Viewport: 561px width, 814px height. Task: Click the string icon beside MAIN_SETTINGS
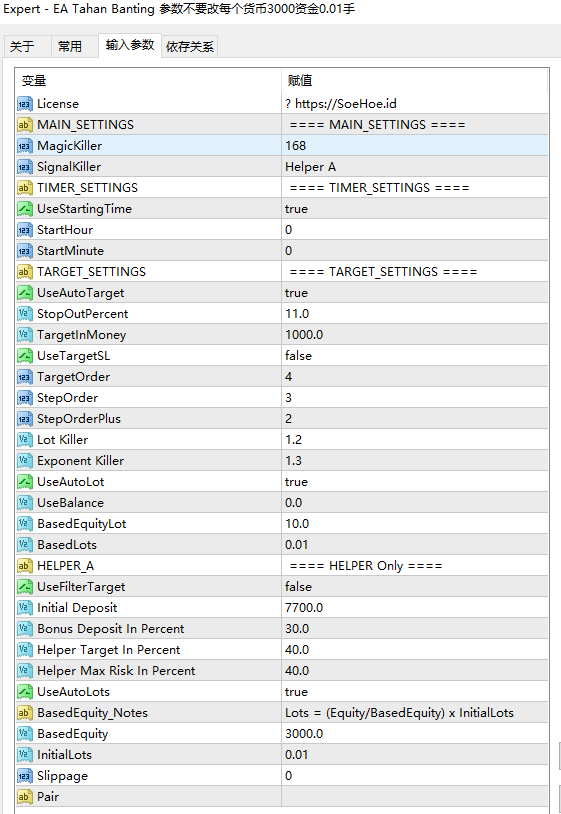pyautogui.click(x=24, y=125)
